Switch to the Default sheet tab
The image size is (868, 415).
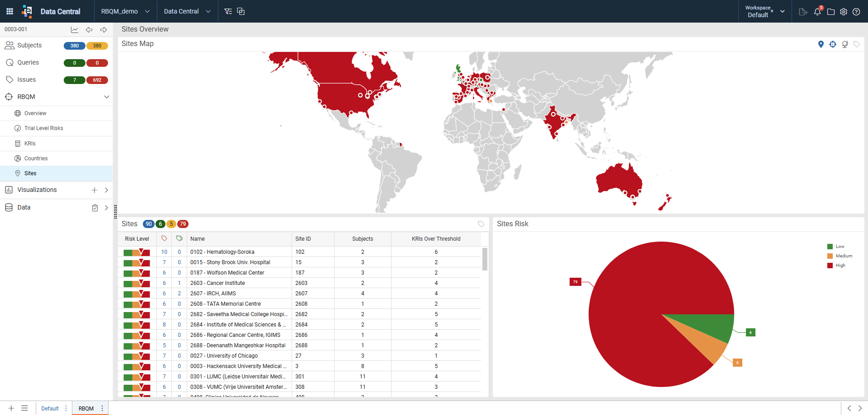(x=50, y=408)
